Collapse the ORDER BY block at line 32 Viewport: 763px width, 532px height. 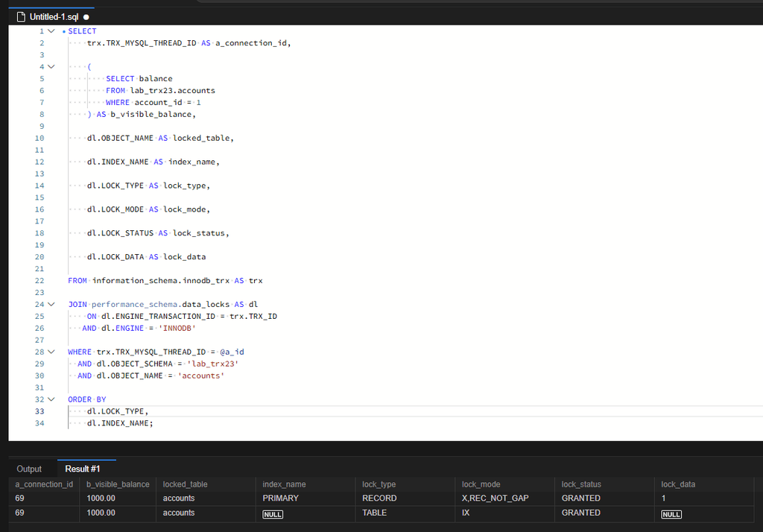(51, 399)
